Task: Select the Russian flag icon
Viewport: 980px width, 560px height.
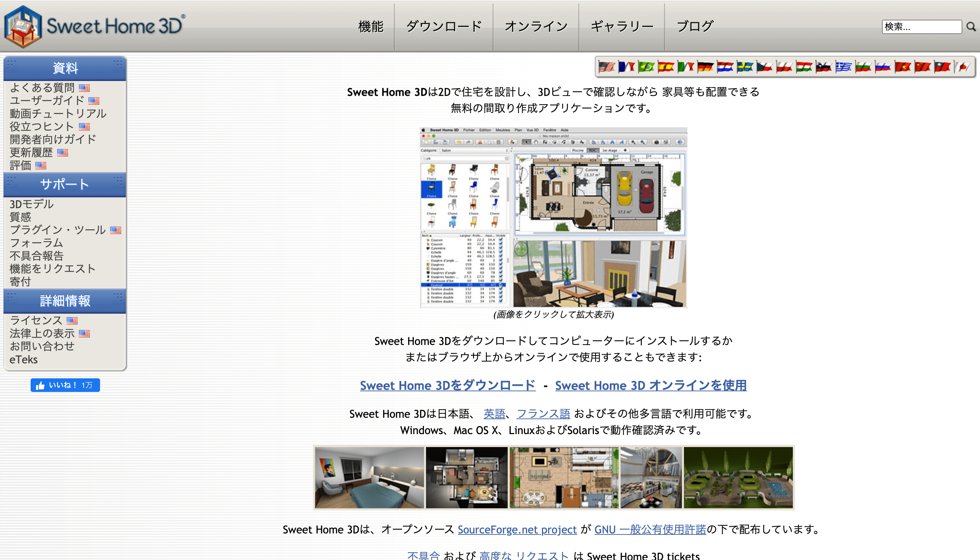Action: [x=883, y=67]
